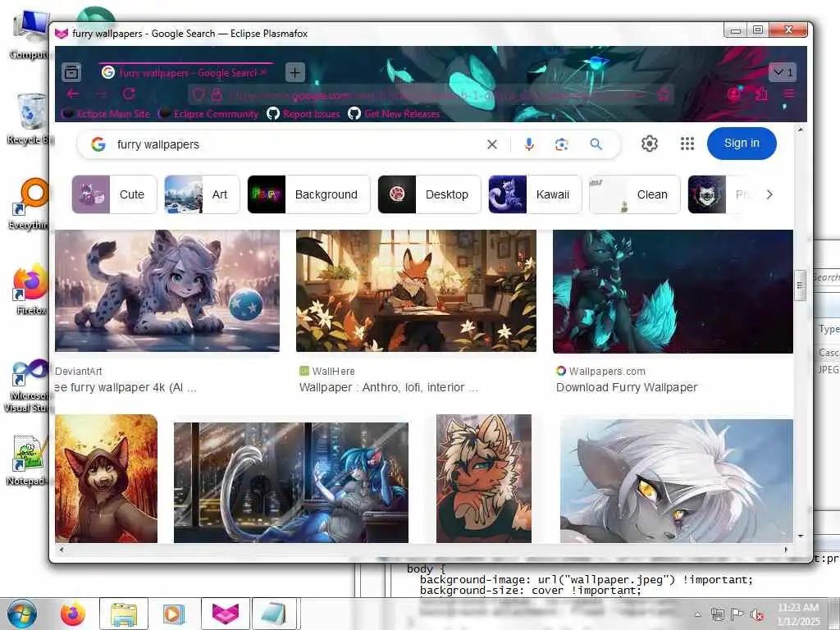Reload the current page
The height and width of the screenshot is (630, 840).
click(129, 94)
